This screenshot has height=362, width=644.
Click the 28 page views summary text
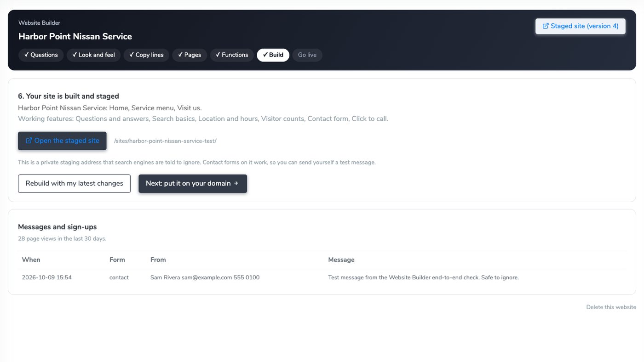click(62, 239)
